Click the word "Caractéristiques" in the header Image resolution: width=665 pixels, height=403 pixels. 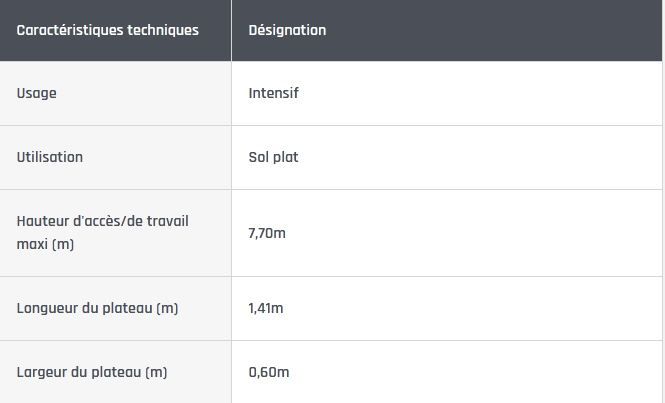(70, 30)
